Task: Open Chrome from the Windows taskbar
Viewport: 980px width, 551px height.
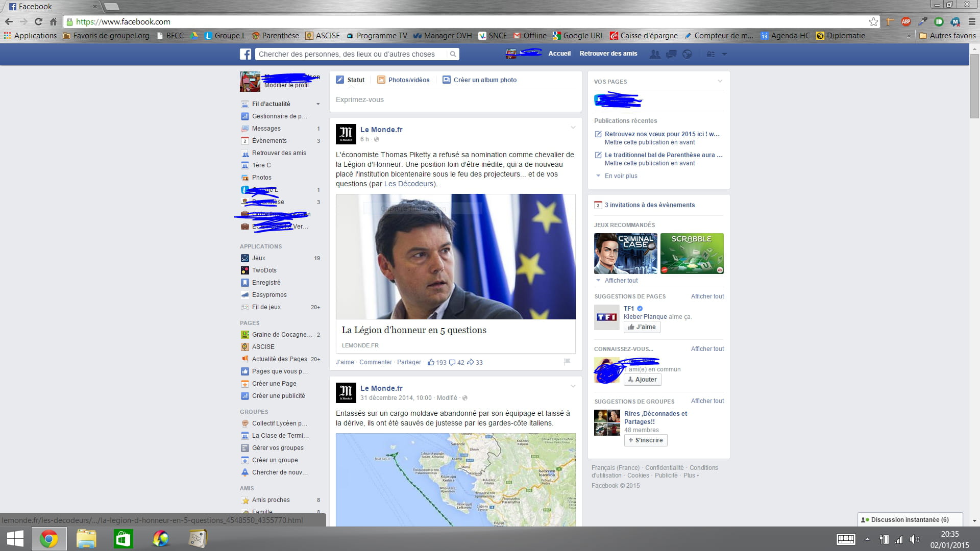Action: pos(49,539)
